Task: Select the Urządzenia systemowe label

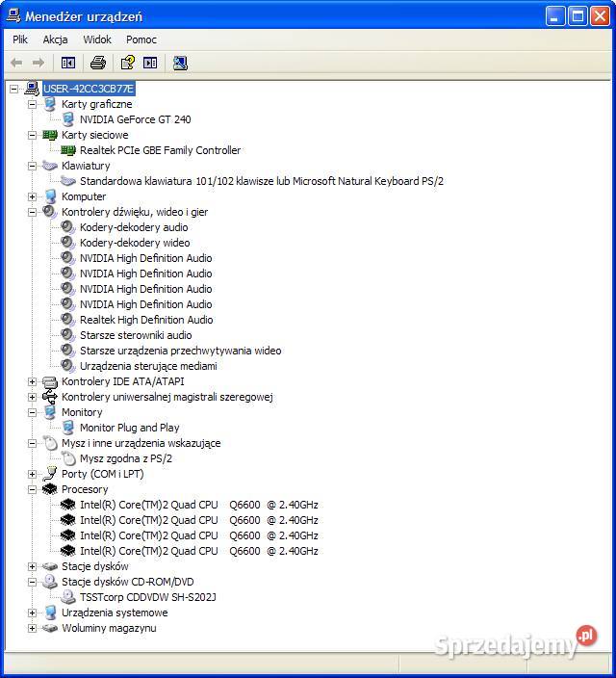Action: (115, 613)
